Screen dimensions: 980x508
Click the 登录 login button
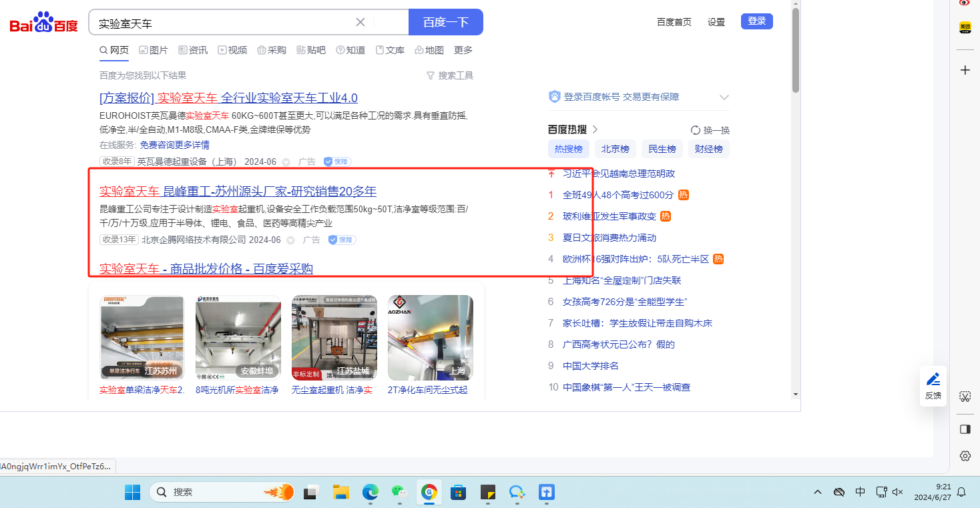click(x=757, y=21)
